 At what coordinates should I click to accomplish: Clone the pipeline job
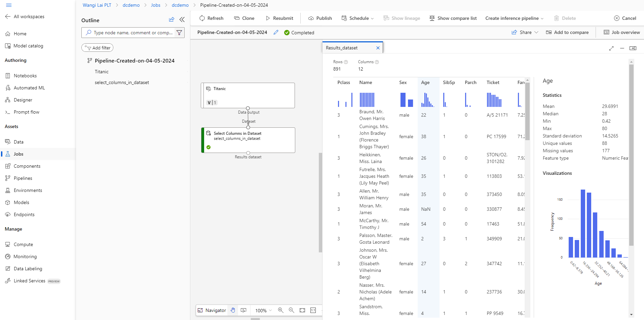(x=244, y=18)
